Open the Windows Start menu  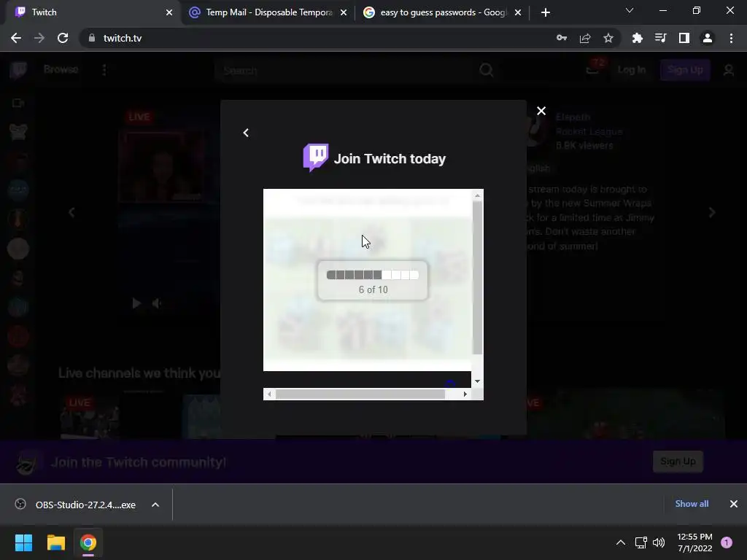pyautogui.click(x=23, y=542)
